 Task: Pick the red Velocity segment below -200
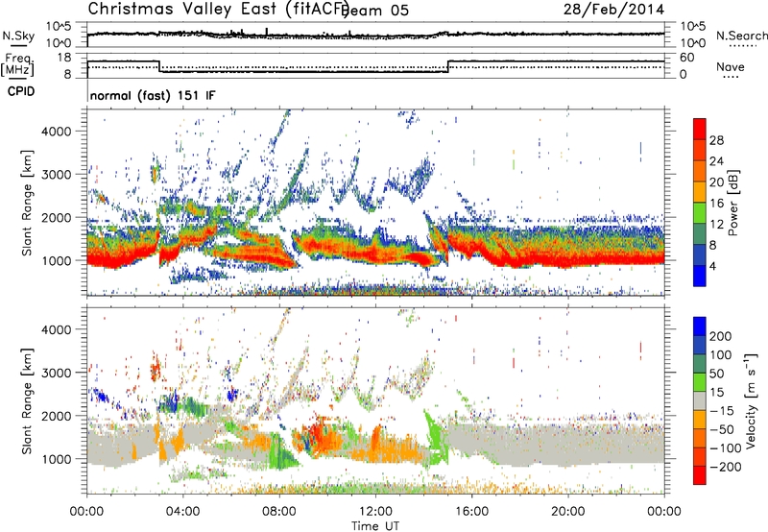700,475
